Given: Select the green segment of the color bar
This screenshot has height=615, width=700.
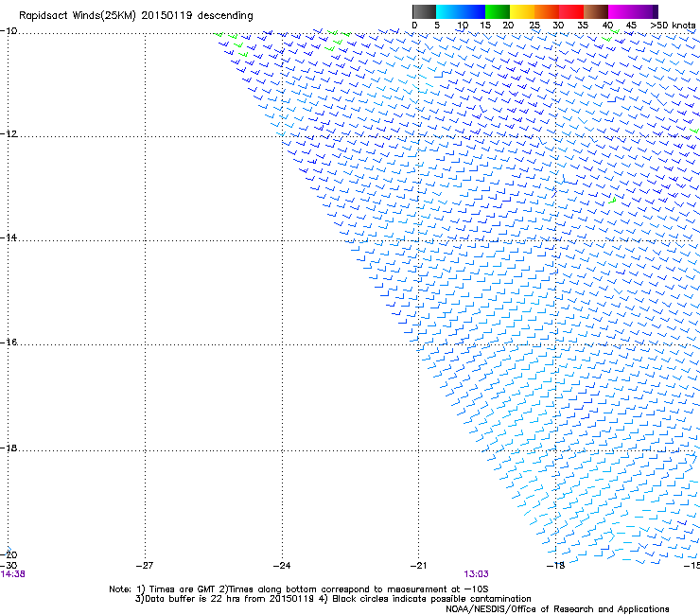Looking at the screenshot, I should (498, 11).
